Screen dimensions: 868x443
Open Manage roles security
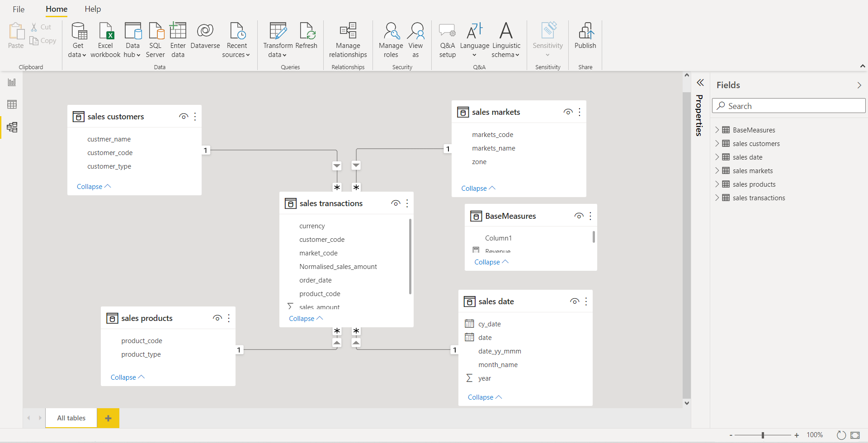[391, 40]
